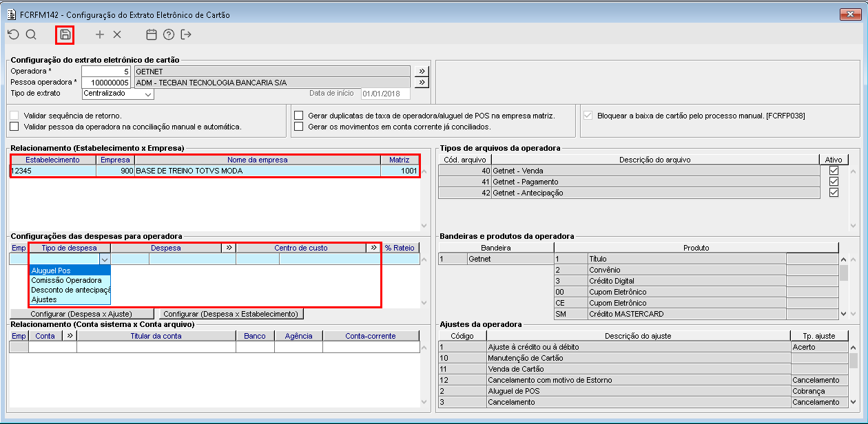Click the Matriz cell 1001
The height and width of the screenshot is (424, 868).
[399, 171]
